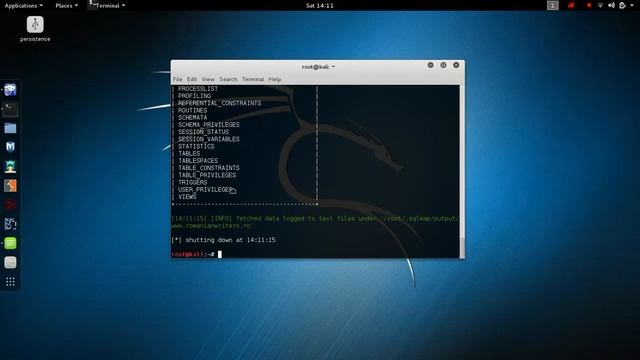Click the VIEWS table name

(x=187, y=197)
